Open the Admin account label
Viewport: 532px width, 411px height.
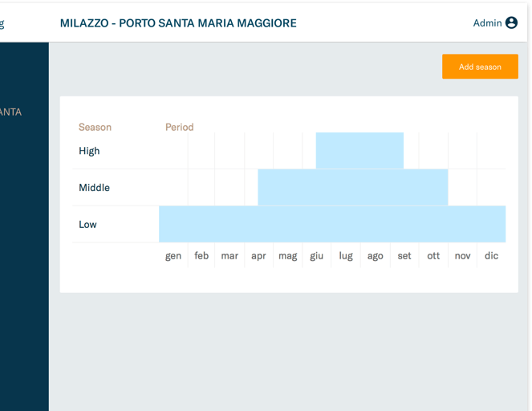pyautogui.click(x=487, y=23)
